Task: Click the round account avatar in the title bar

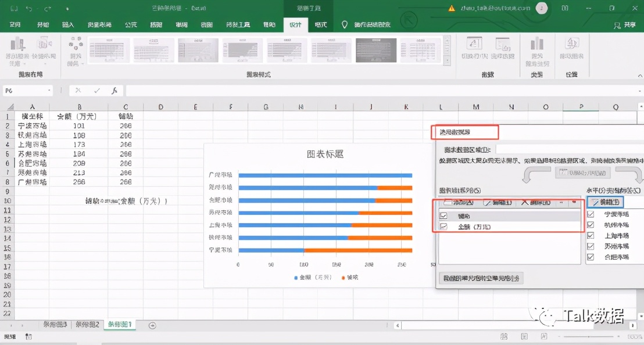Action: pos(542,8)
